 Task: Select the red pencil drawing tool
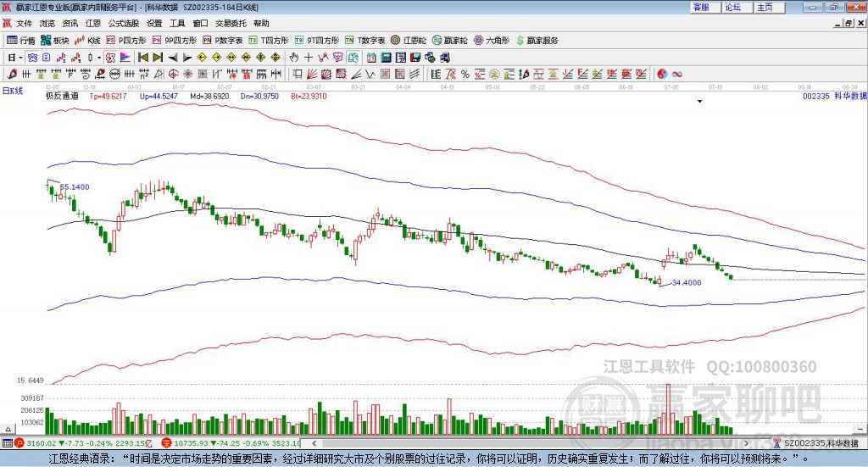[x=12, y=74]
